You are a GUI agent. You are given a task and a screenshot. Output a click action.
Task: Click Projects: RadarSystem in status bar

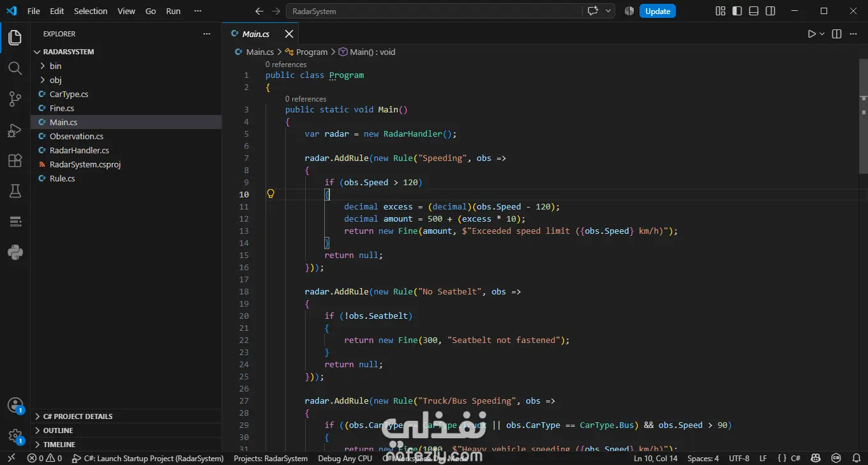(271, 458)
